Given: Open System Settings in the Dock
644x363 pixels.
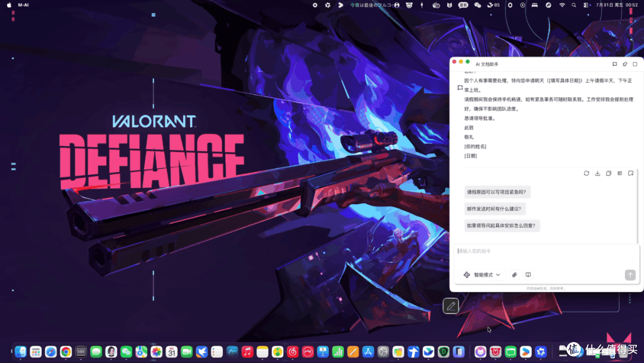Looking at the screenshot, I should coord(383,352).
